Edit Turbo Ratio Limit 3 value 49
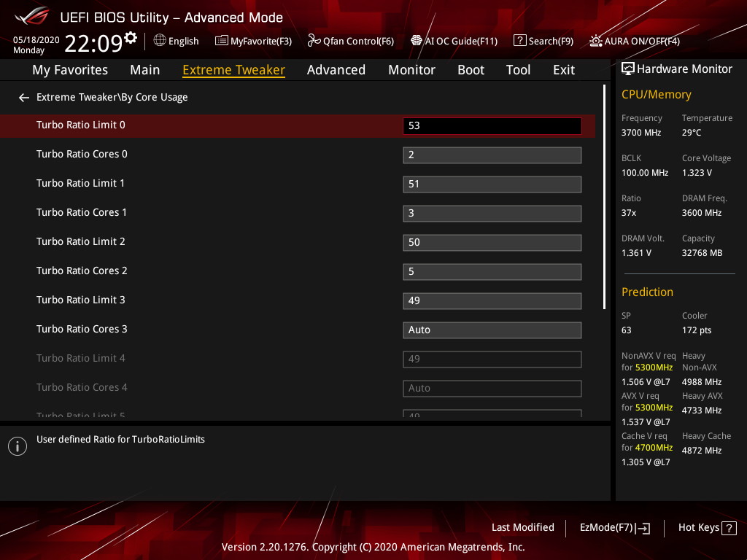This screenshot has width=747, height=560. [x=492, y=301]
